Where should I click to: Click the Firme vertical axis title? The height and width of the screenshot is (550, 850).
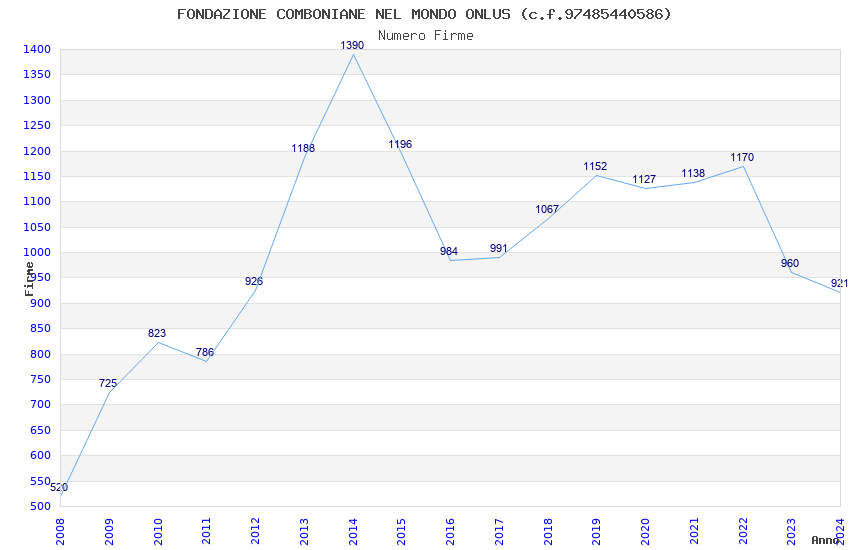tap(29, 279)
